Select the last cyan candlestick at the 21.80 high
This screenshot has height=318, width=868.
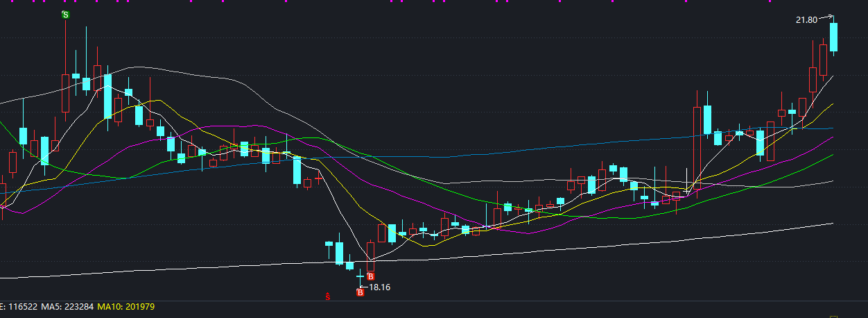(834, 36)
